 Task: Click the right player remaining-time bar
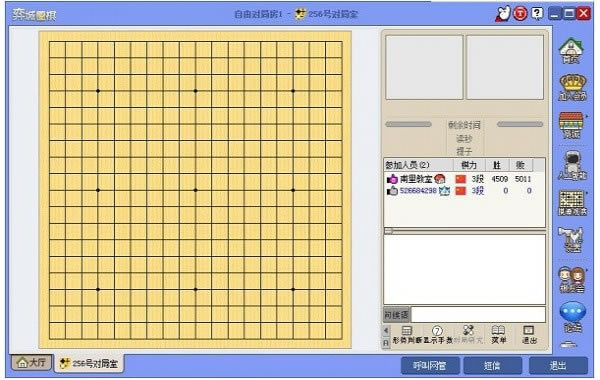pos(520,124)
